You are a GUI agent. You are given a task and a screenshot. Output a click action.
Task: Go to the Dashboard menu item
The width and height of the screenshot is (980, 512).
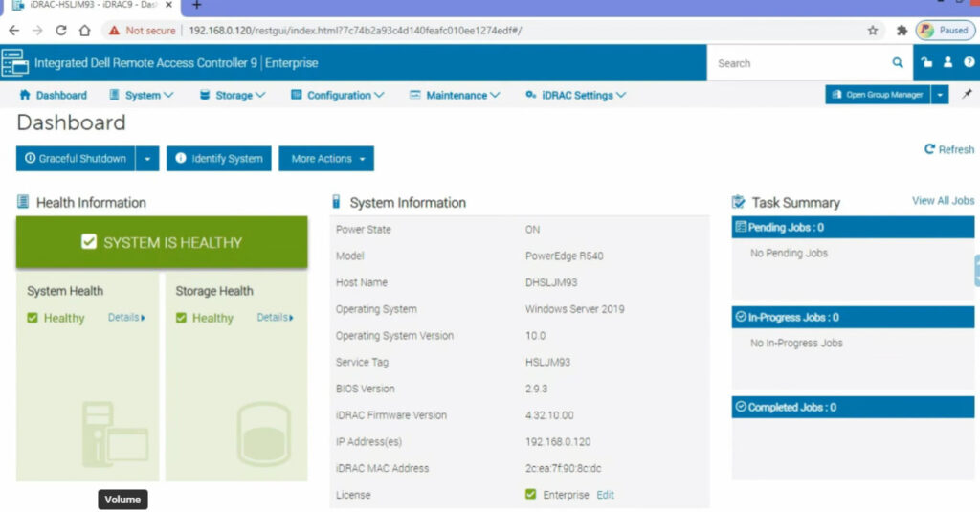pyautogui.click(x=54, y=95)
